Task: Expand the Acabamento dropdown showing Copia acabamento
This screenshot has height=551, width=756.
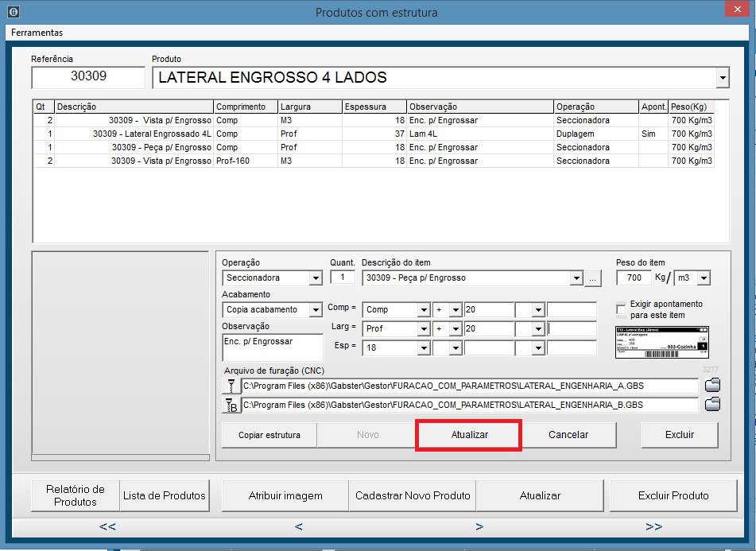Action: [316, 310]
